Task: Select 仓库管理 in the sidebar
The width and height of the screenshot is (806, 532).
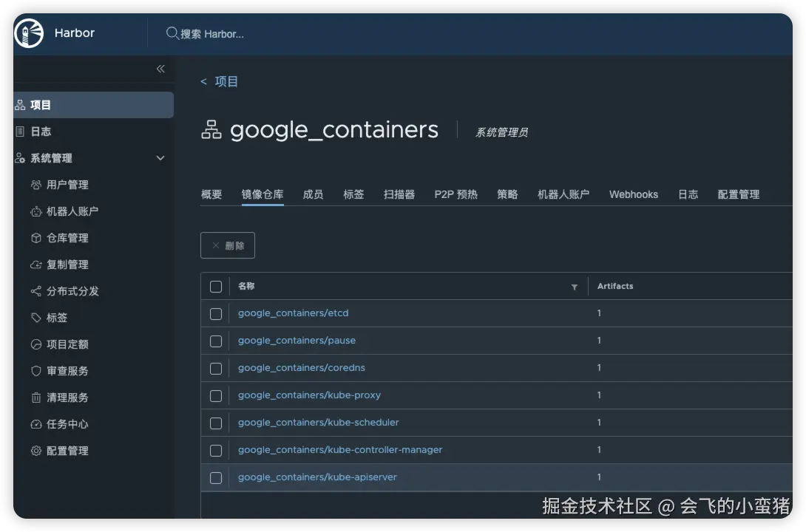Action: tap(67, 238)
